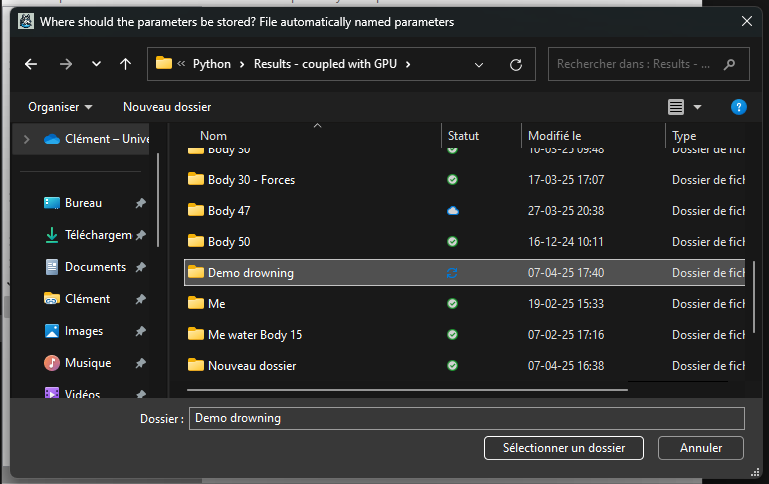Refresh the current folder listing
This screenshot has height=484, width=769.
pos(516,64)
